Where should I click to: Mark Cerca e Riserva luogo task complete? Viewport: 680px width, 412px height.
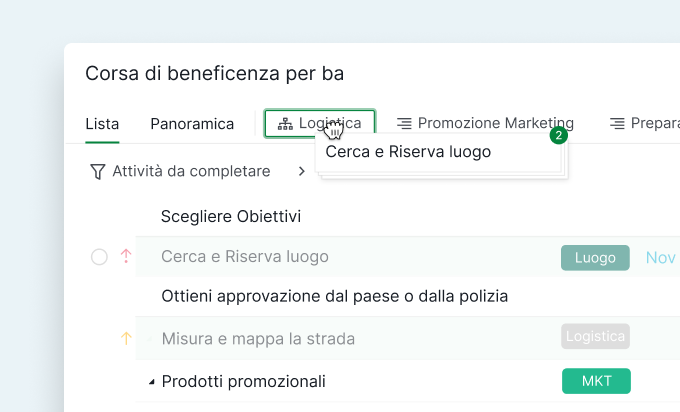[99, 257]
